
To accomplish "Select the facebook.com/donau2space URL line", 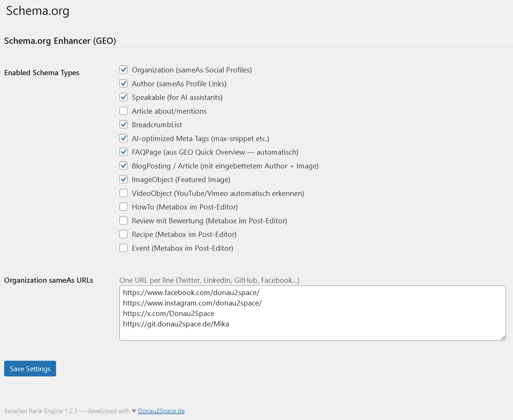I will coord(191,292).
